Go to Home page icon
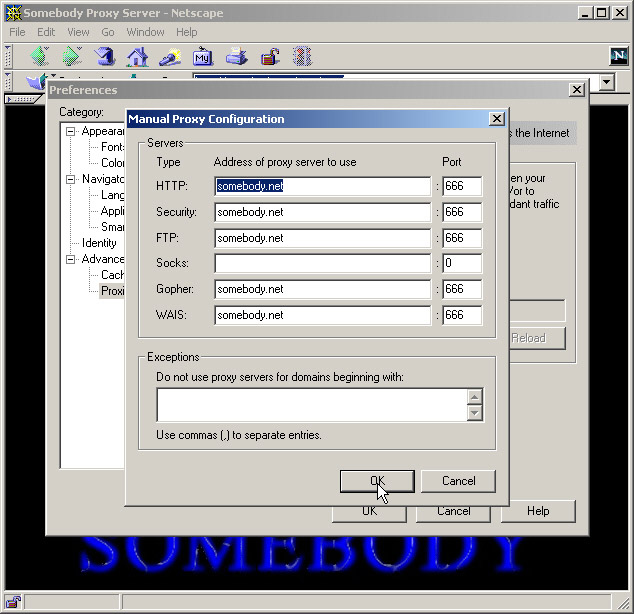Image resolution: width=634 pixels, height=614 pixels. 137,56
